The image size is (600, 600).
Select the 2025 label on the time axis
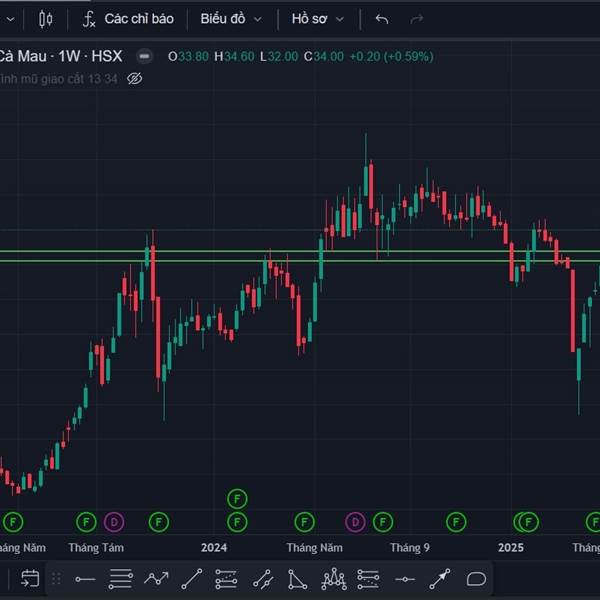(x=511, y=548)
